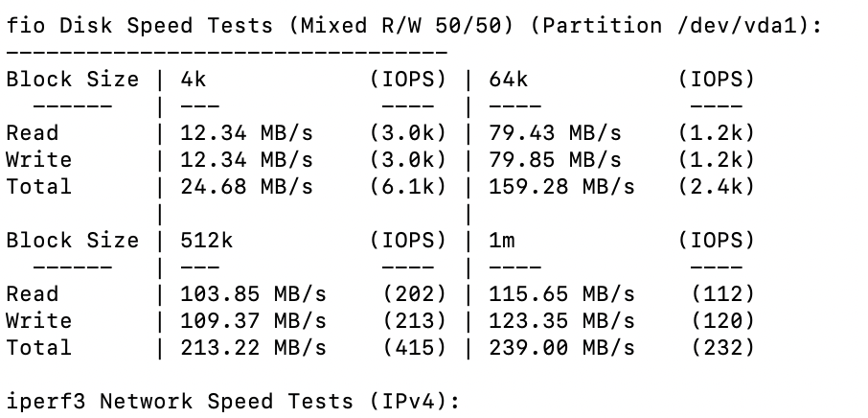Click the 1m block size header
This screenshot has height=418, width=868.
pos(501,241)
